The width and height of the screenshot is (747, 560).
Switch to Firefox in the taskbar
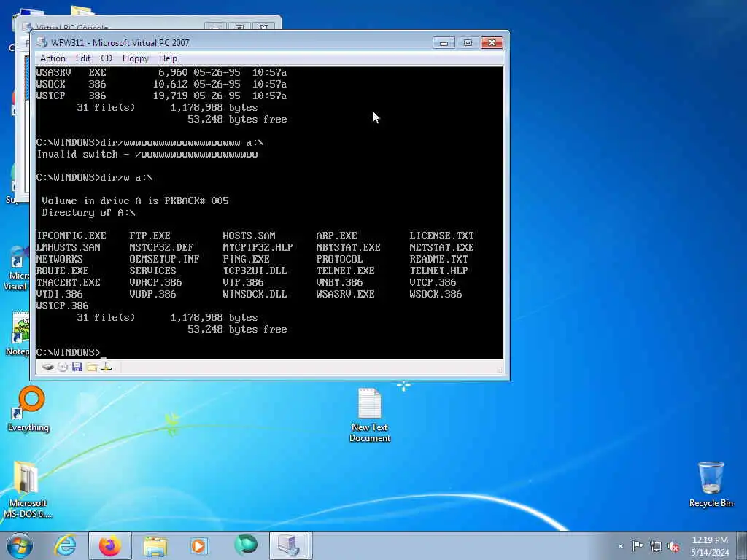(x=110, y=545)
